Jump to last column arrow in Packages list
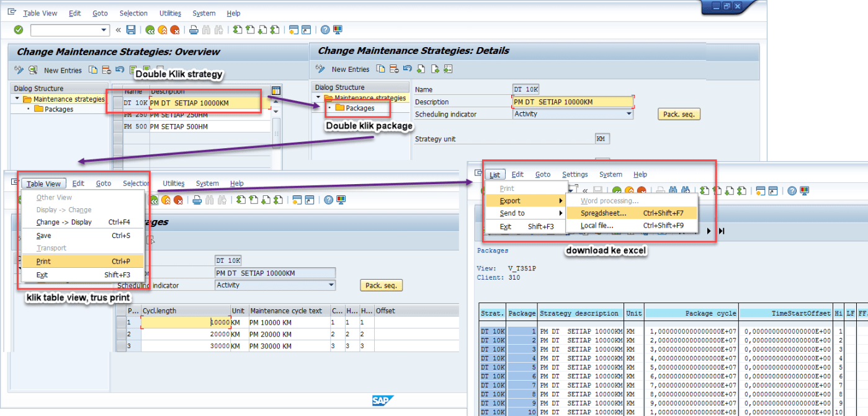This screenshot has width=868, height=416. (722, 231)
